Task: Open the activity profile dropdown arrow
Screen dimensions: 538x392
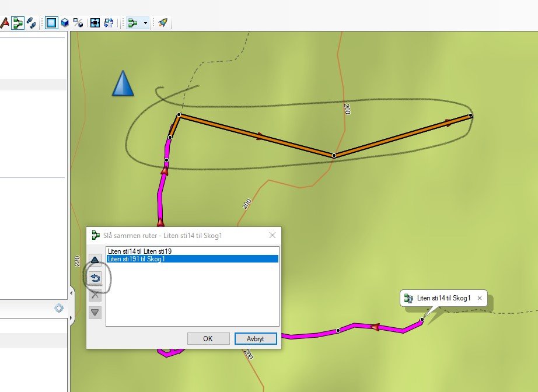Action: point(145,23)
